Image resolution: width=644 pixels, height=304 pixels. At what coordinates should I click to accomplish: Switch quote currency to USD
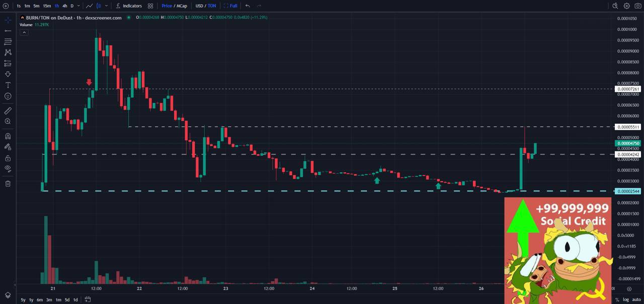pyautogui.click(x=199, y=6)
